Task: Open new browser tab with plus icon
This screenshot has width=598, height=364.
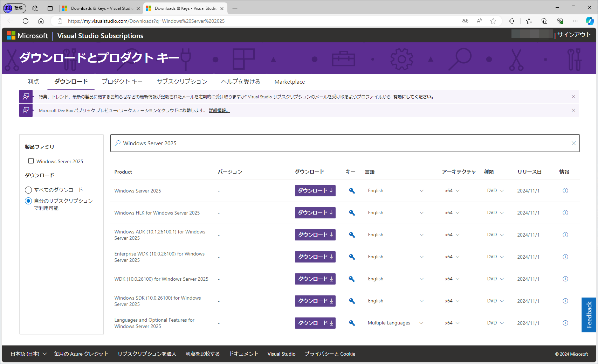Action: (x=235, y=8)
